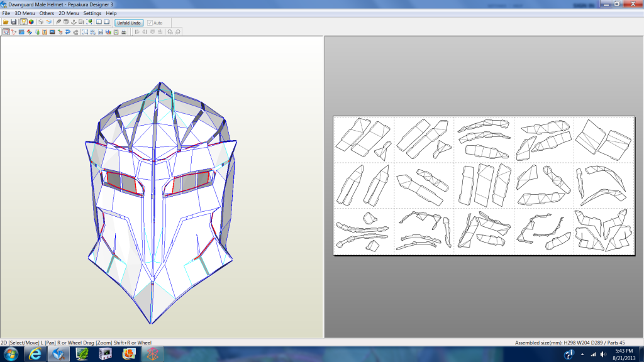Select the Select/Move tool icon in 2D toolbar

tap(6, 32)
